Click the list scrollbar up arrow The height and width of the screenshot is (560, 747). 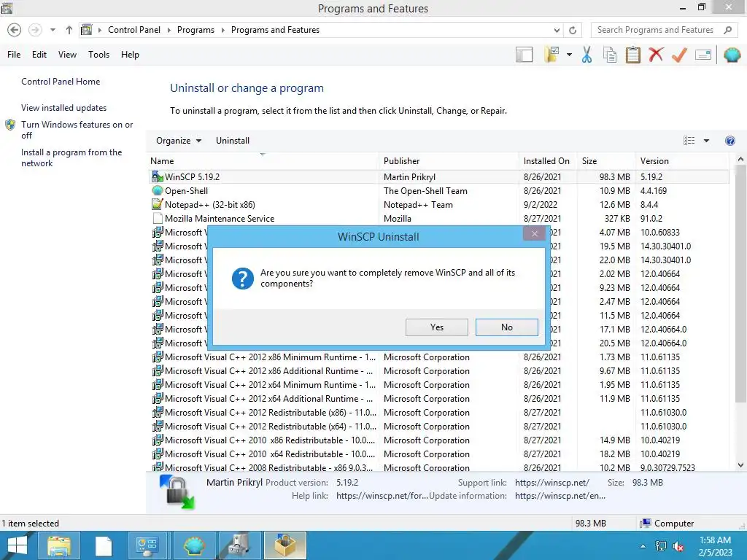point(740,159)
